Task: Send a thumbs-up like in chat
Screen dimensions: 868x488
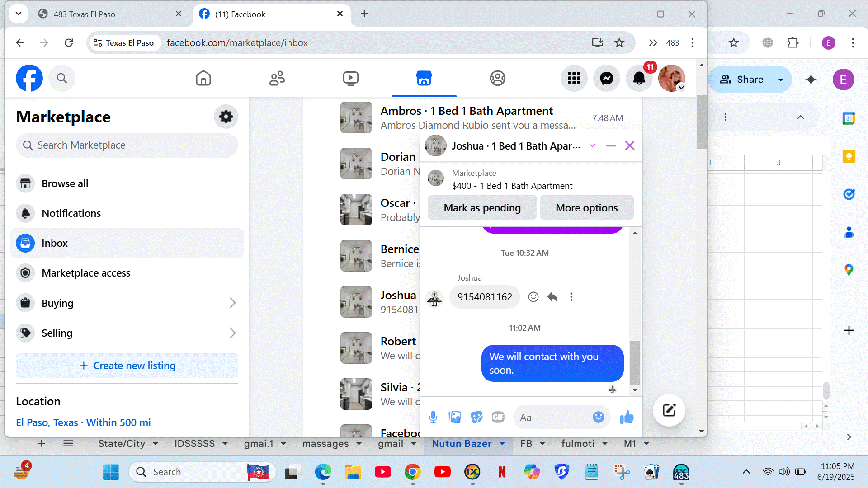Action: (627, 417)
